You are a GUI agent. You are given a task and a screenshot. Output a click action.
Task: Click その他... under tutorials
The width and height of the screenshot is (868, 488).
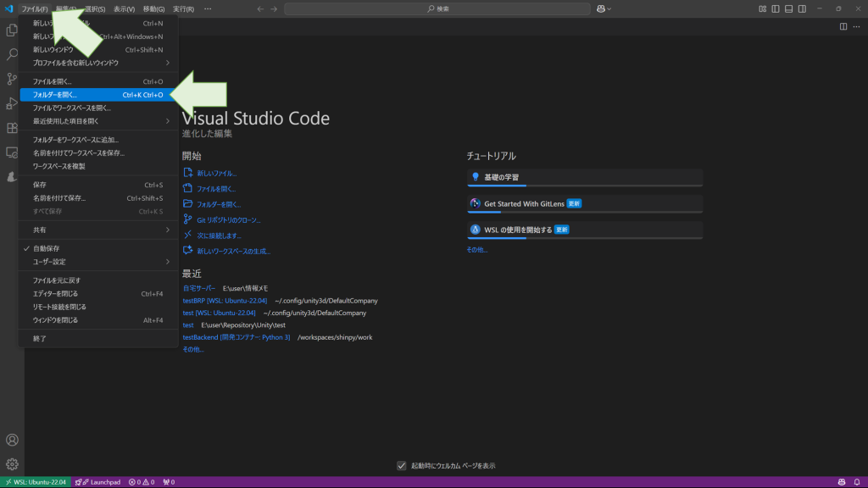[476, 250]
